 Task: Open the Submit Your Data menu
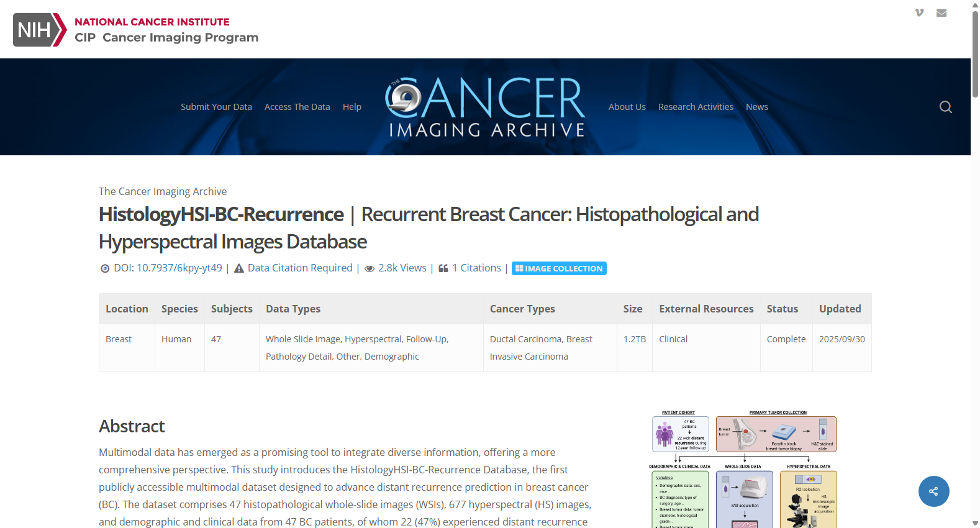click(216, 107)
